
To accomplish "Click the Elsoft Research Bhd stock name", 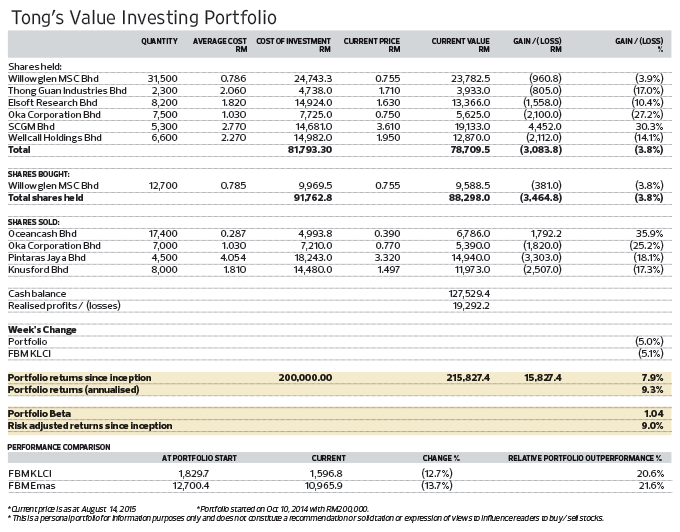I will tap(52, 103).
